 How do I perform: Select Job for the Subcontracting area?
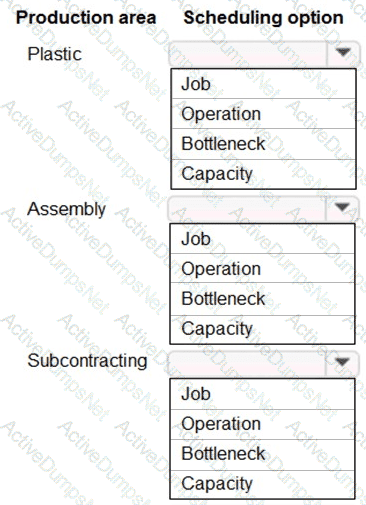click(x=263, y=394)
